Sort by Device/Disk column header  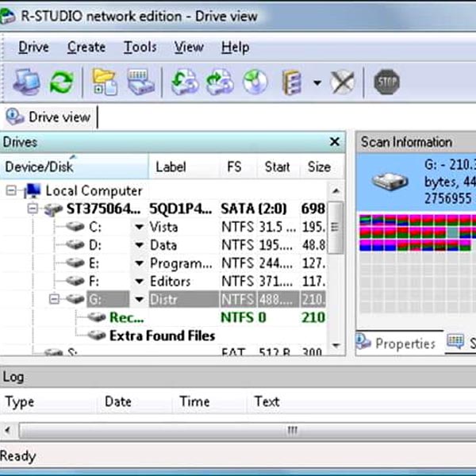[75, 167]
